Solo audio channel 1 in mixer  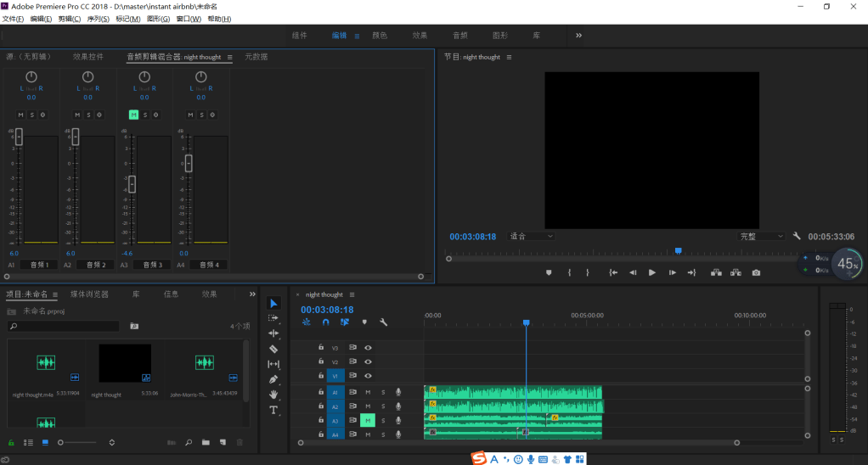[x=32, y=115]
